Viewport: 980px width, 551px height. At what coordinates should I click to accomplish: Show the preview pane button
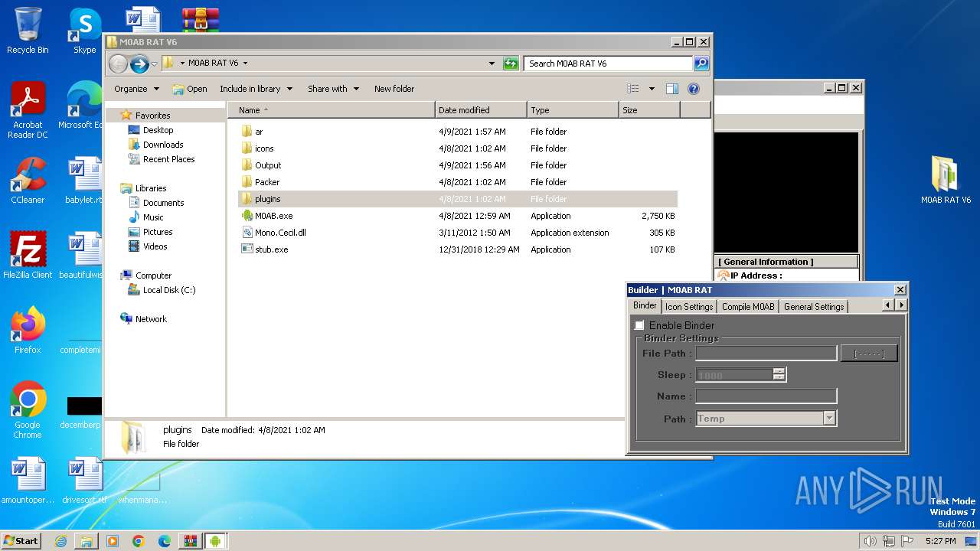[672, 89]
